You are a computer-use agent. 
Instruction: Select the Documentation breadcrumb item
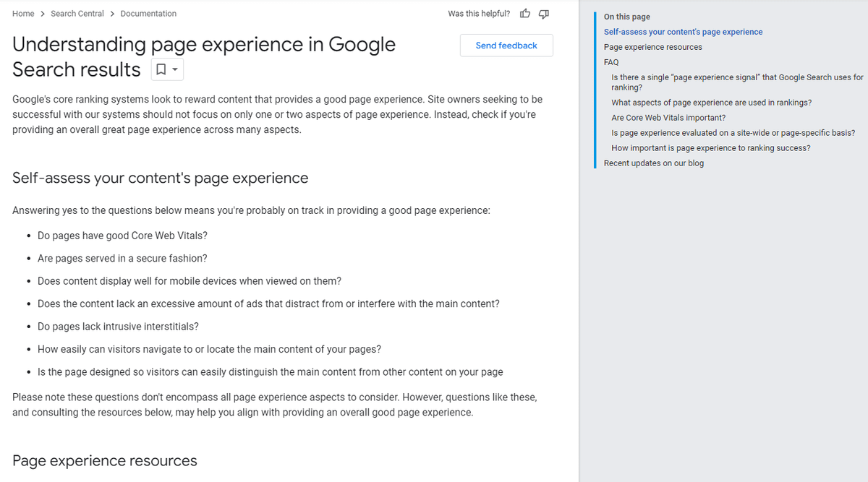tap(148, 14)
